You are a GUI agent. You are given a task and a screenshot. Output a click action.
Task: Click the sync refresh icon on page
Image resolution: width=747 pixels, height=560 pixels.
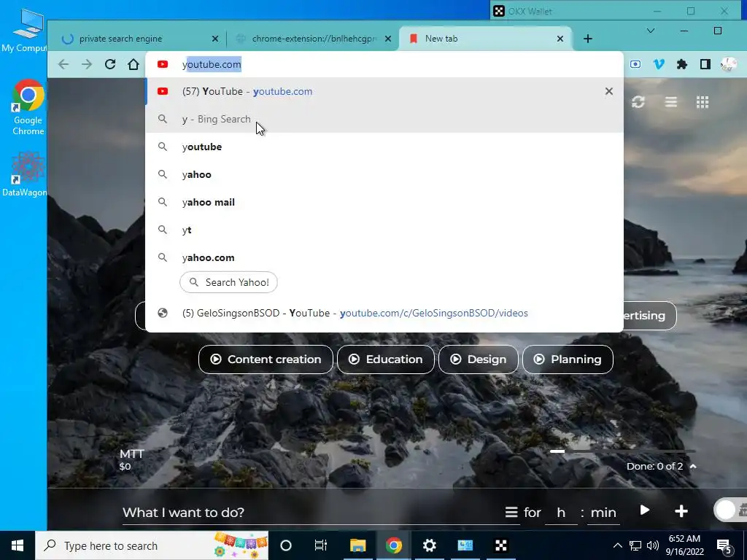click(x=638, y=102)
